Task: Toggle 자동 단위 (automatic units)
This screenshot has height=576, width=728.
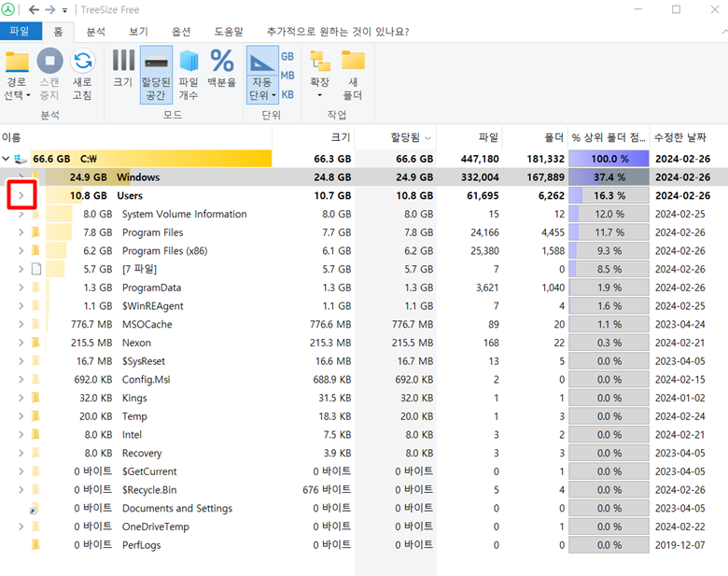Action: coord(262,75)
